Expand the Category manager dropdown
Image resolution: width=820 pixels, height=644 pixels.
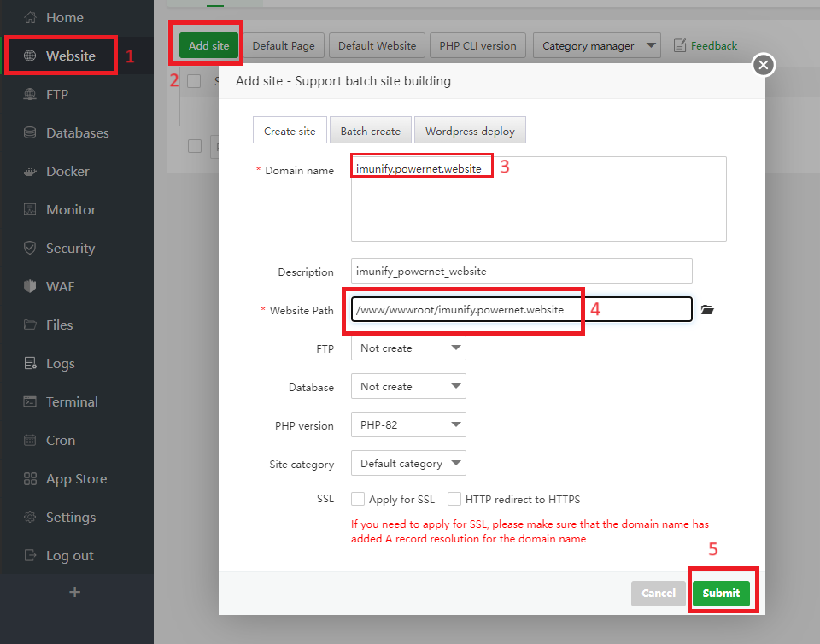(x=597, y=45)
